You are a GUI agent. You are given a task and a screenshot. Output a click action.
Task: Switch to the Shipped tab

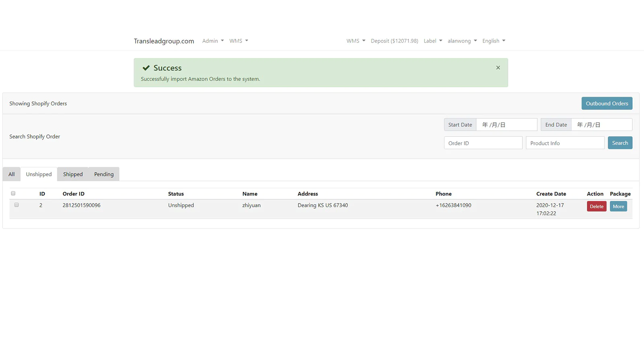(73, 174)
